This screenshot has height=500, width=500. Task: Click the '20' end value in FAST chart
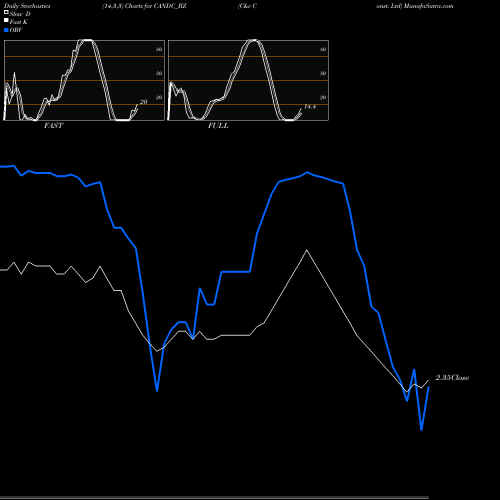click(144, 102)
